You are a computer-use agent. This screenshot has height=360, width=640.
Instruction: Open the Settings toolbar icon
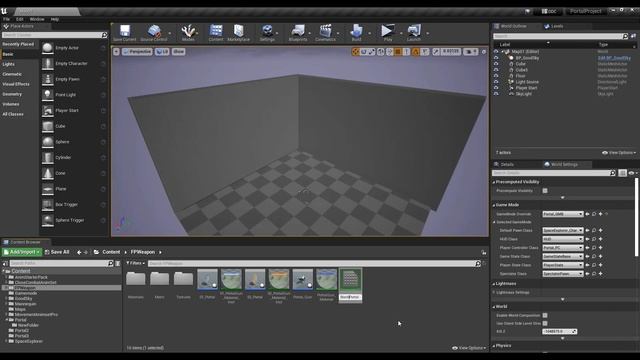[x=267, y=33]
